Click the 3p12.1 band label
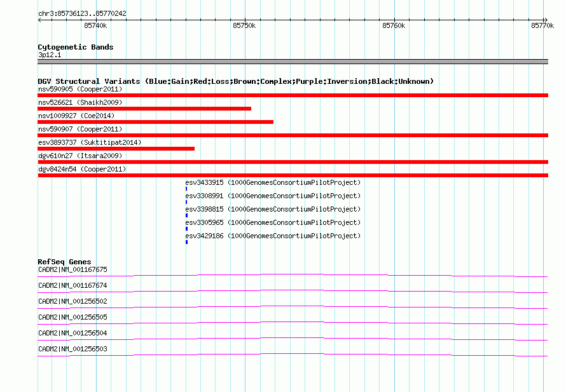 point(50,55)
